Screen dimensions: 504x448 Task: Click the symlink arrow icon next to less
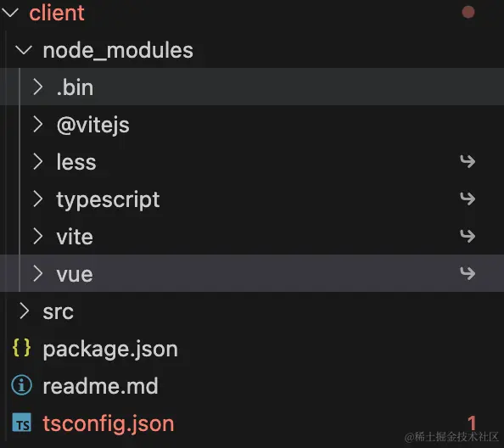[468, 161]
